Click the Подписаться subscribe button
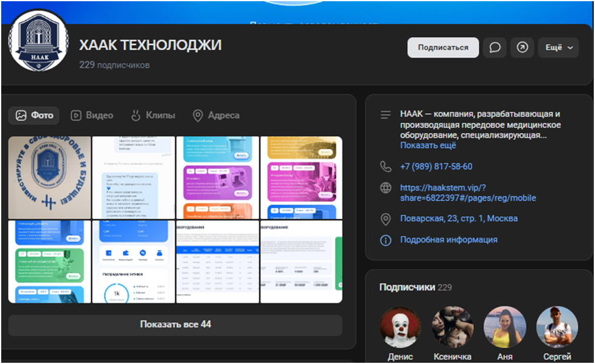The height and width of the screenshot is (364, 595). pos(443,47)
